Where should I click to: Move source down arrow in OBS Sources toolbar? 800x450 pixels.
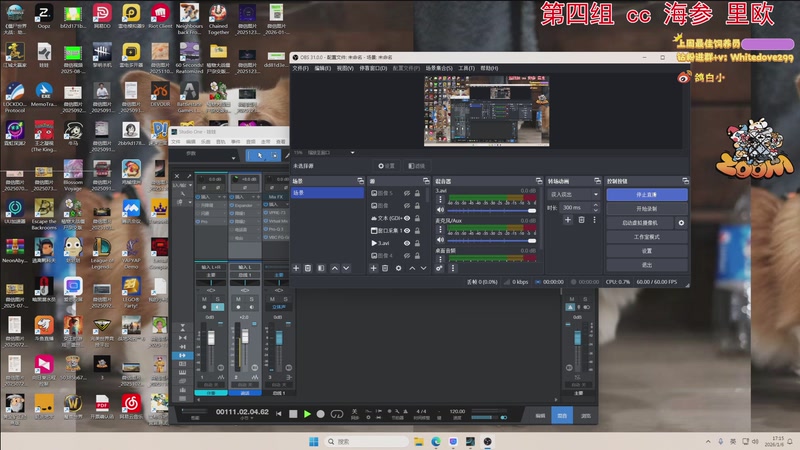(x=423, y=268)
